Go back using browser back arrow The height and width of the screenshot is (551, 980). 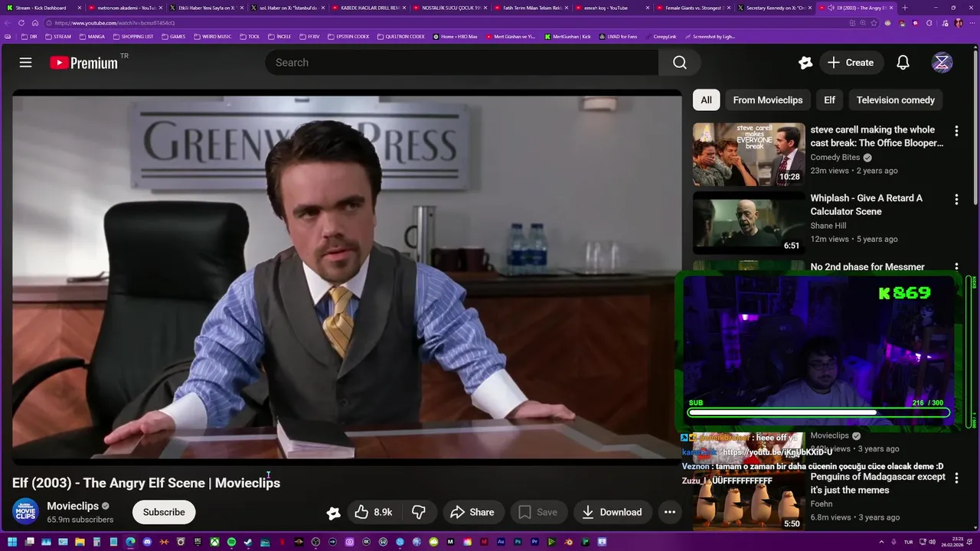[8, 23]
